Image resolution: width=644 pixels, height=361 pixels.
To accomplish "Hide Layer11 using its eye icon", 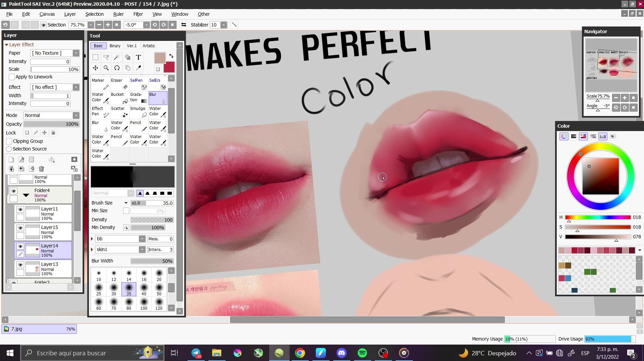I will pos(20,209).
